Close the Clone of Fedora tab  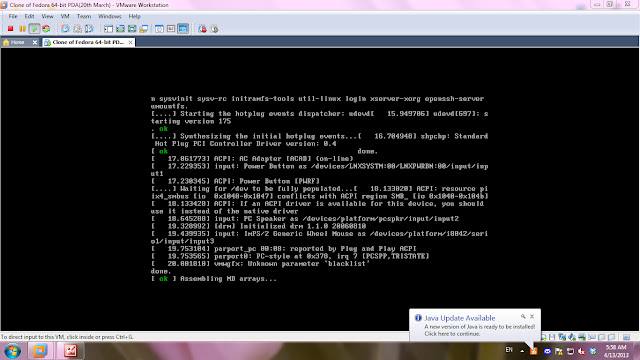pyautogui.click(x=130, y=42)
